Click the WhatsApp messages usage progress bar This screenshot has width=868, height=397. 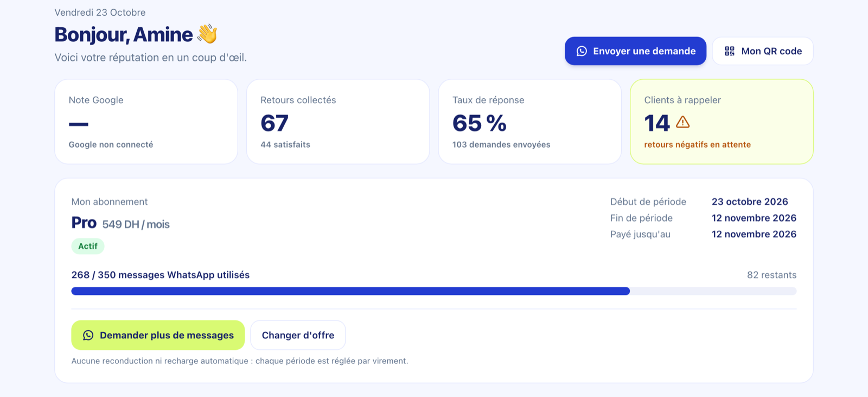coord(434,291)
